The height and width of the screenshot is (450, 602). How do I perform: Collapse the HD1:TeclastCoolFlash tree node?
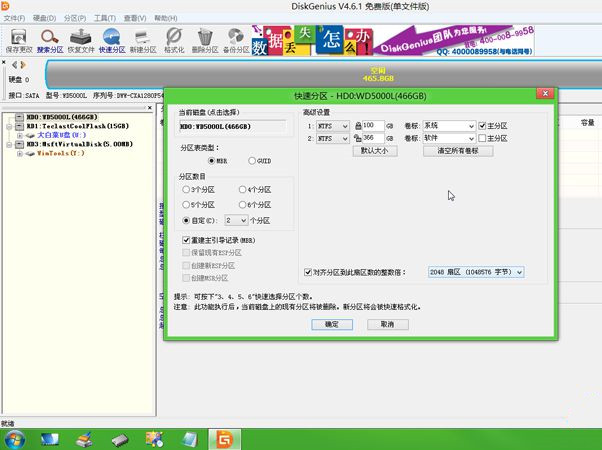tap(9, 126)
